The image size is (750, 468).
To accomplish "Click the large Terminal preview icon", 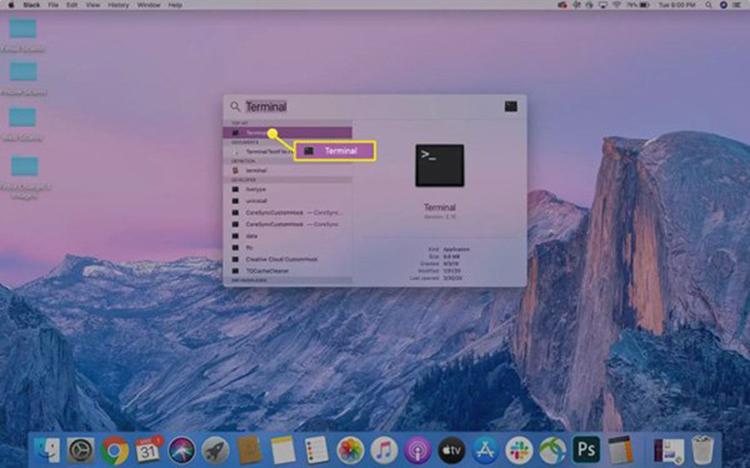I will coord(440,166).
